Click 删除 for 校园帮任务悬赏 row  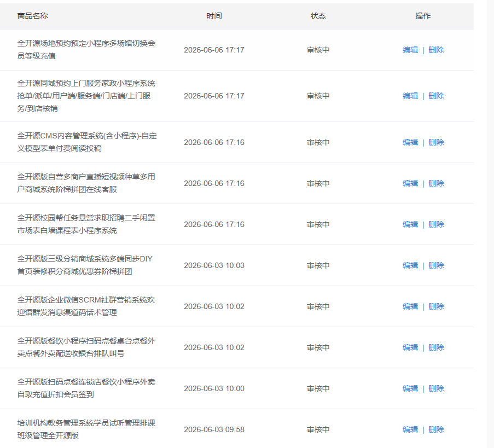(436, 224)
